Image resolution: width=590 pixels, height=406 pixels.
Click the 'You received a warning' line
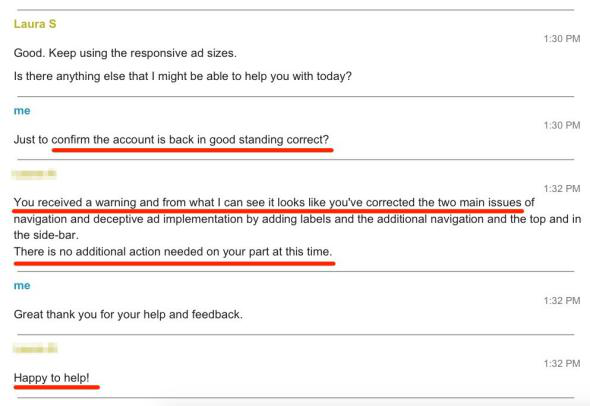click(274, 202)
